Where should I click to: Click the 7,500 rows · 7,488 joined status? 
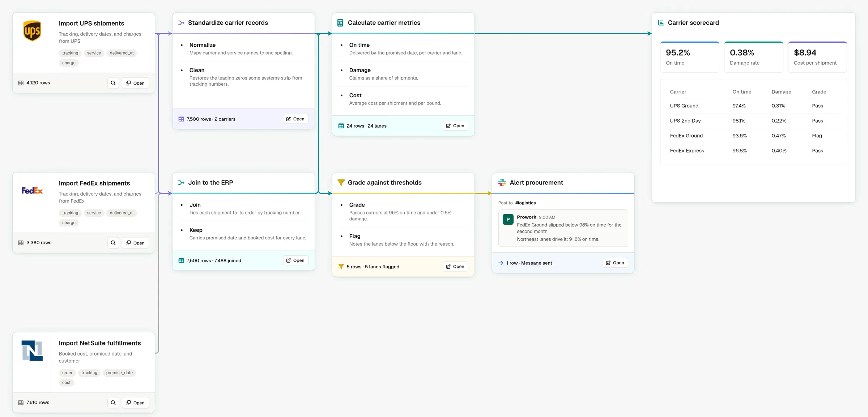(214, 260)
